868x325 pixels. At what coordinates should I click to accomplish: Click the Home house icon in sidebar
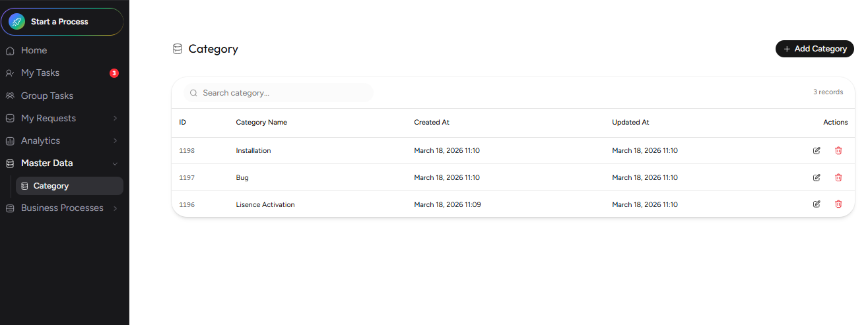10,51
